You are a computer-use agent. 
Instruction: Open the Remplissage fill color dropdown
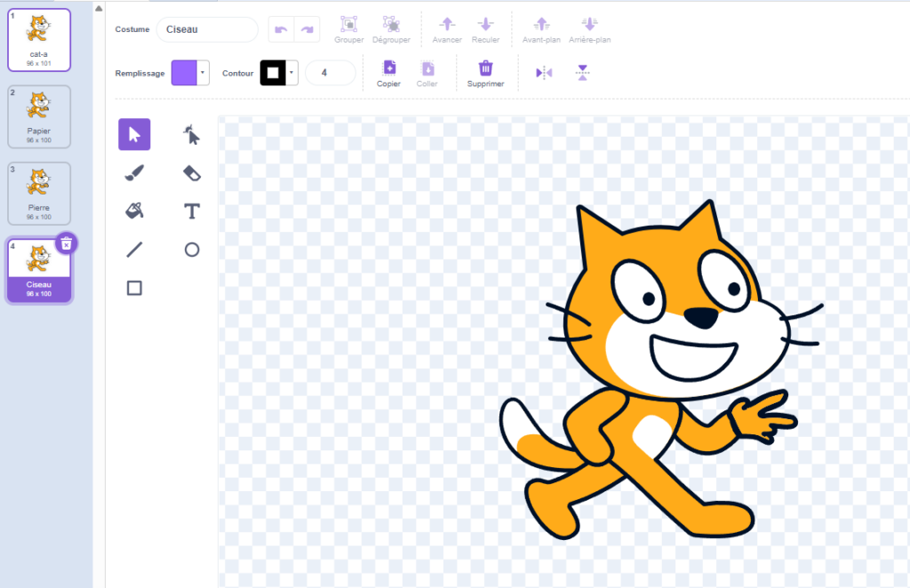tap(203, 73)
